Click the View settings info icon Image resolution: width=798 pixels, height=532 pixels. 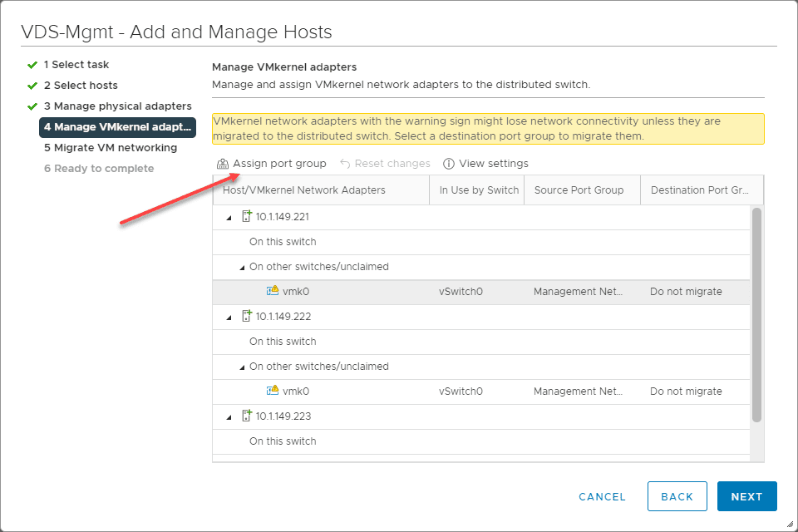(x=449, y=164)
